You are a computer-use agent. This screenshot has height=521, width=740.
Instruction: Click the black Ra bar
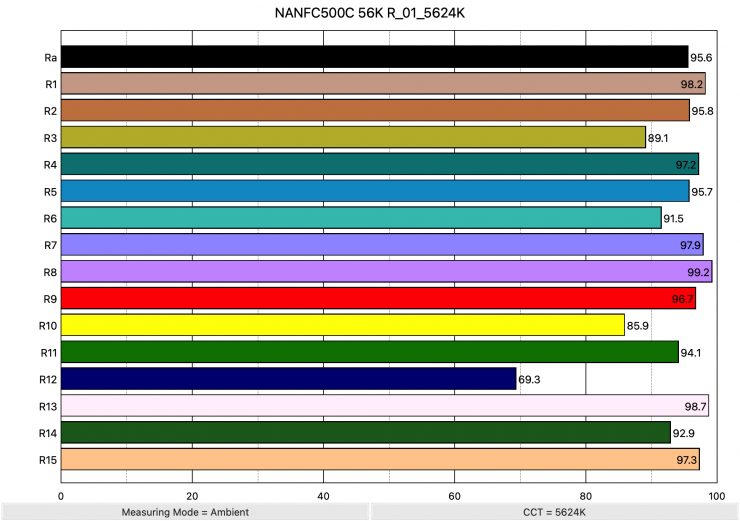pos(374,57)
